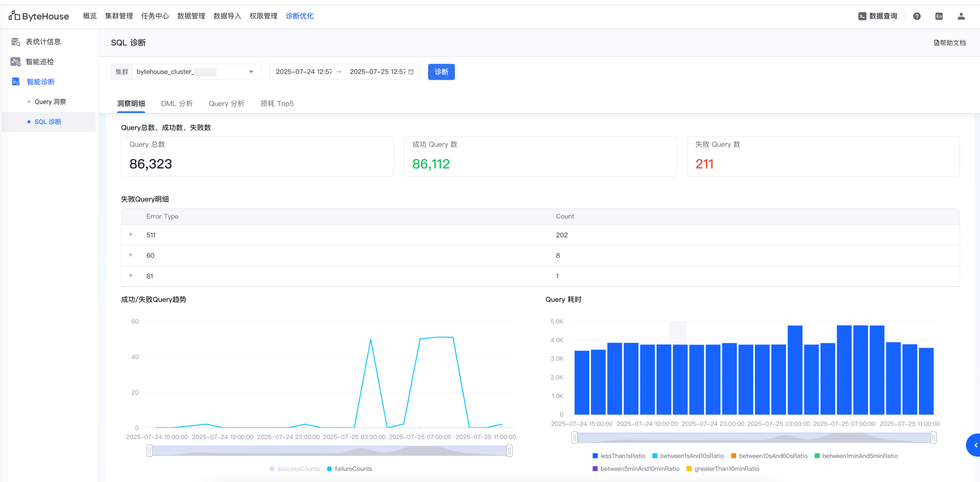Viewport: 980px width, 482px height.
Task: Switch language with the En icon
Action: pos(939,16)
